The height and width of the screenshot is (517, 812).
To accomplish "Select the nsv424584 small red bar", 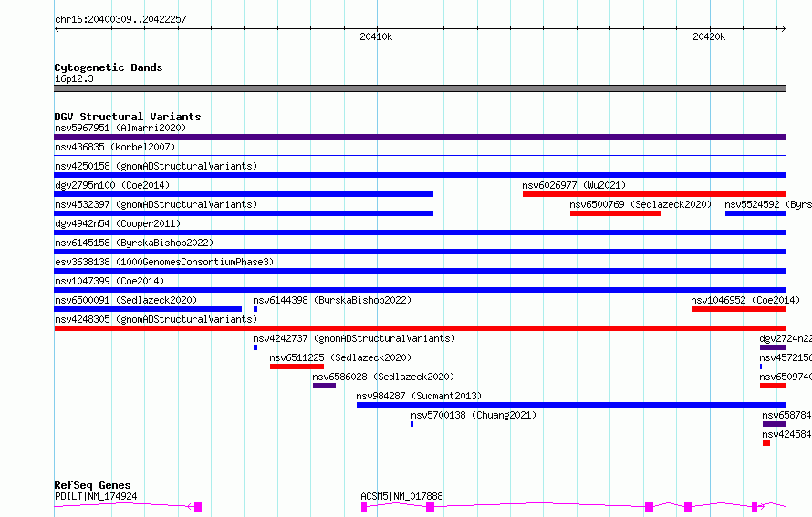I will click(x=766, y=443).
